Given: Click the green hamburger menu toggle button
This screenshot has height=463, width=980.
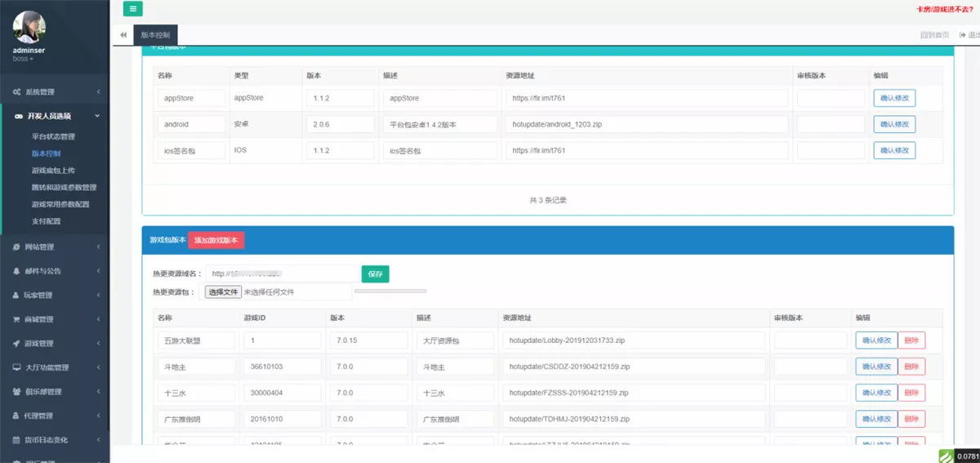Looking at the screenshot, I should pyautogui.click(x=133, y=9).
